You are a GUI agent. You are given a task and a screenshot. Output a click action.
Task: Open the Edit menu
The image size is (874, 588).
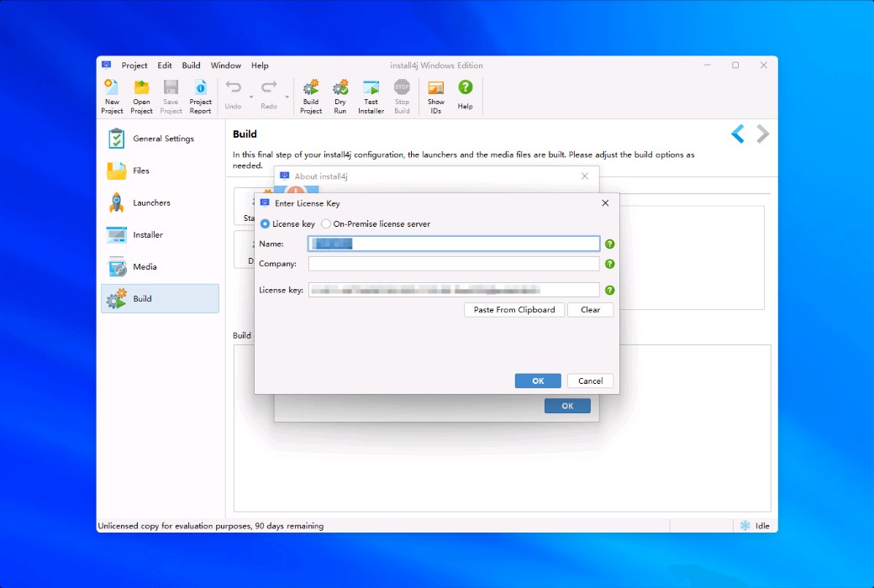click(165, 66)
